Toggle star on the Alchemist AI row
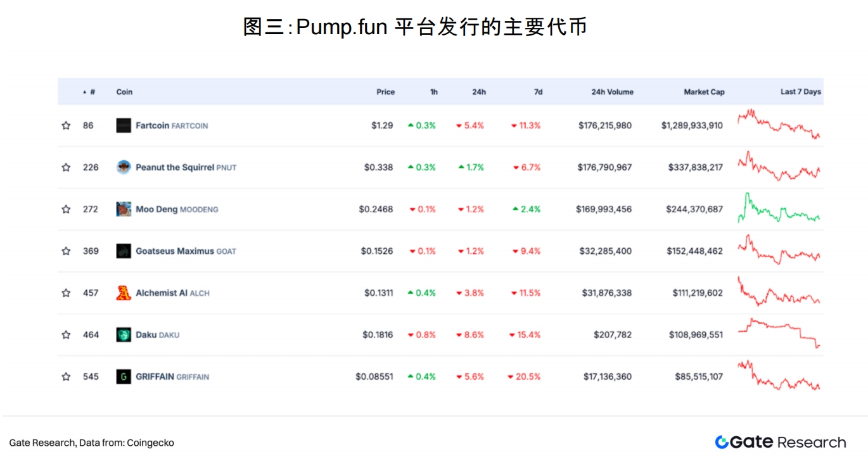868x473 pixels. [x=66, y=293]
